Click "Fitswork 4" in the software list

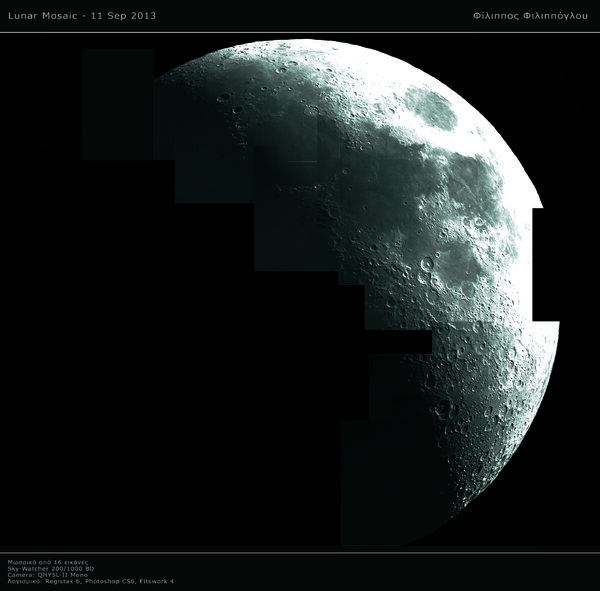point(156,582)
